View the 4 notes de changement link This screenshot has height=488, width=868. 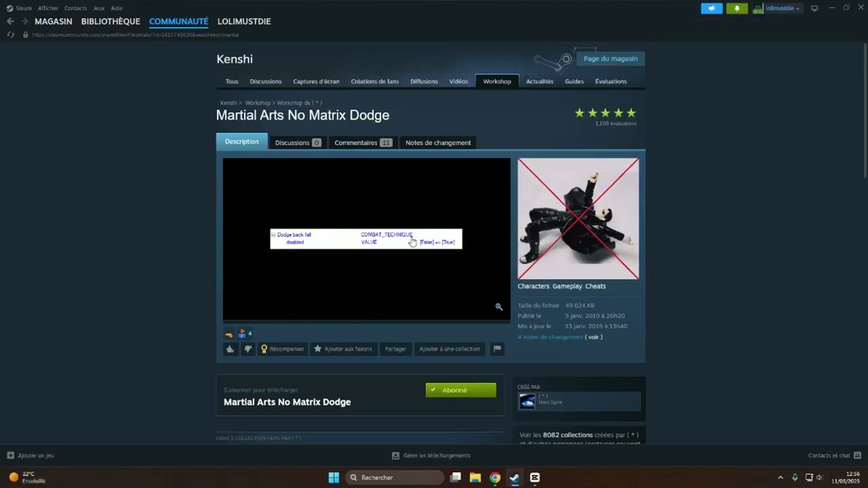[550, 337]
